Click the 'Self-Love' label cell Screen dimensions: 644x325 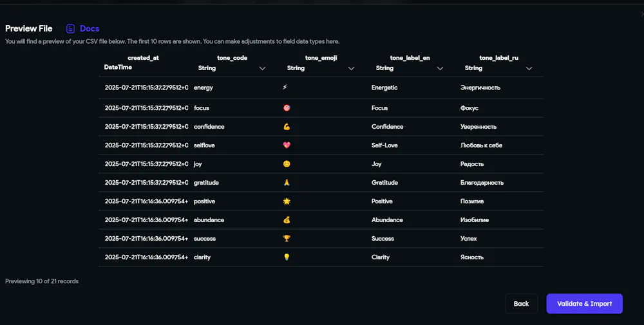click(384, 145)
